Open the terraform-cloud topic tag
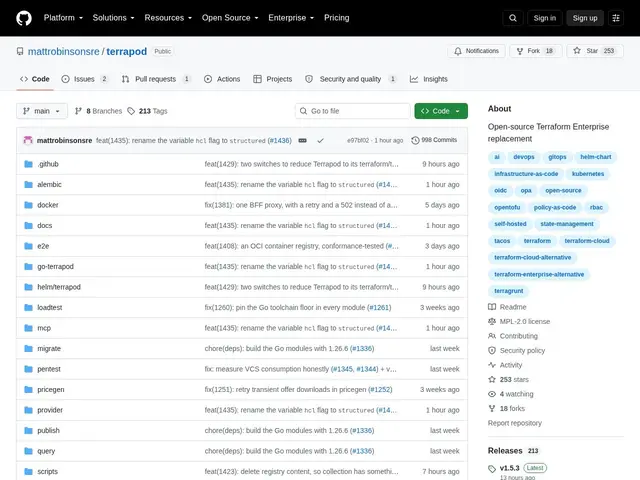Screen dimensions: 640x480 [587, 241]
